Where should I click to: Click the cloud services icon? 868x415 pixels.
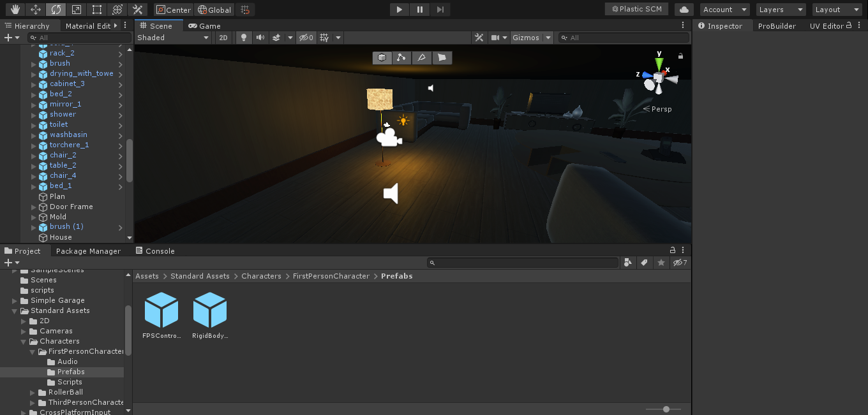684,10
